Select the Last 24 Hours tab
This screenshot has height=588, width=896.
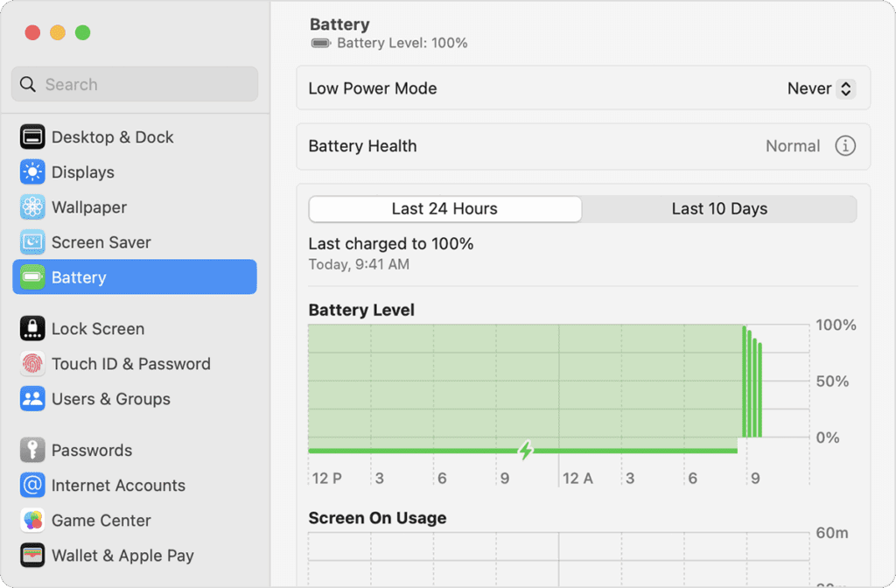click(x=444, y=208)
